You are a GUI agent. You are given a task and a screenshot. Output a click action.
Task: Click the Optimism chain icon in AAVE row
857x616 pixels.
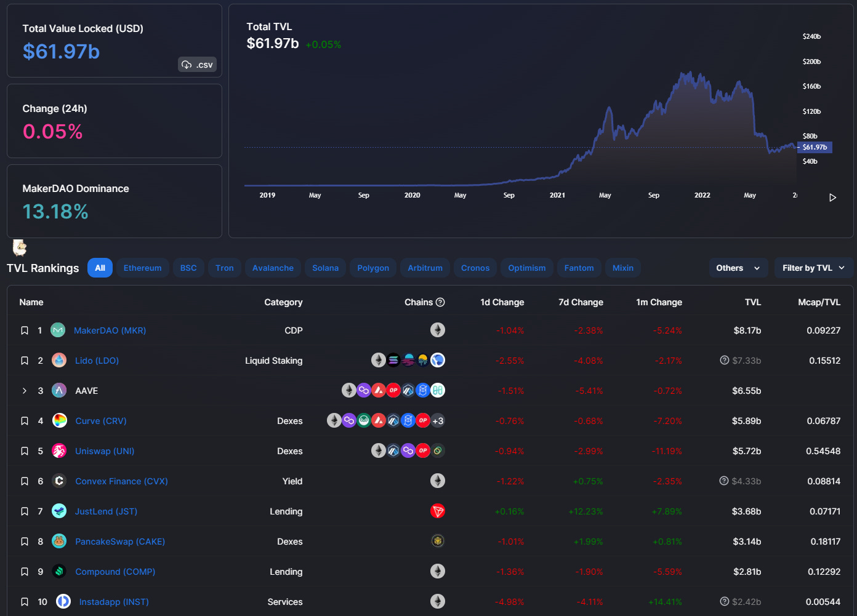pyautogui.click(x=393, y=390)
